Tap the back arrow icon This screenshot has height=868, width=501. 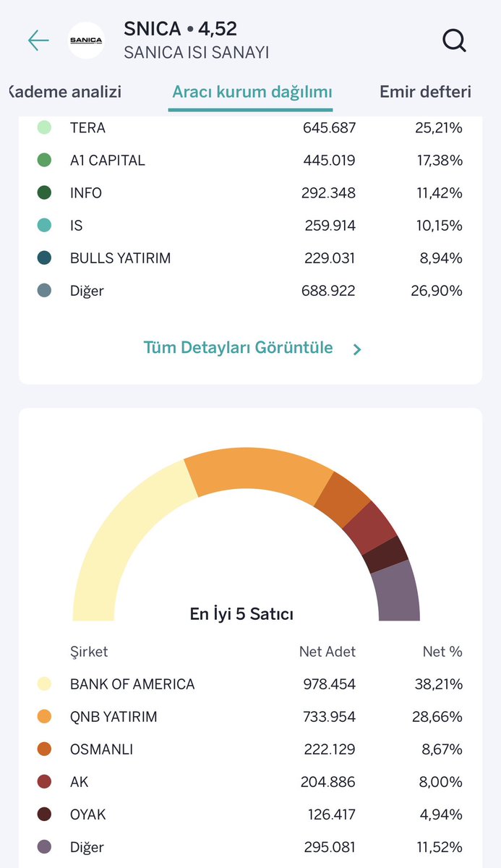[38, 41]
